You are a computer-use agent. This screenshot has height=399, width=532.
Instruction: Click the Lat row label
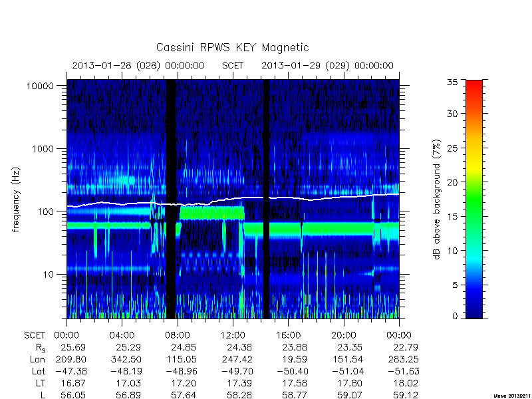[39, 372]
